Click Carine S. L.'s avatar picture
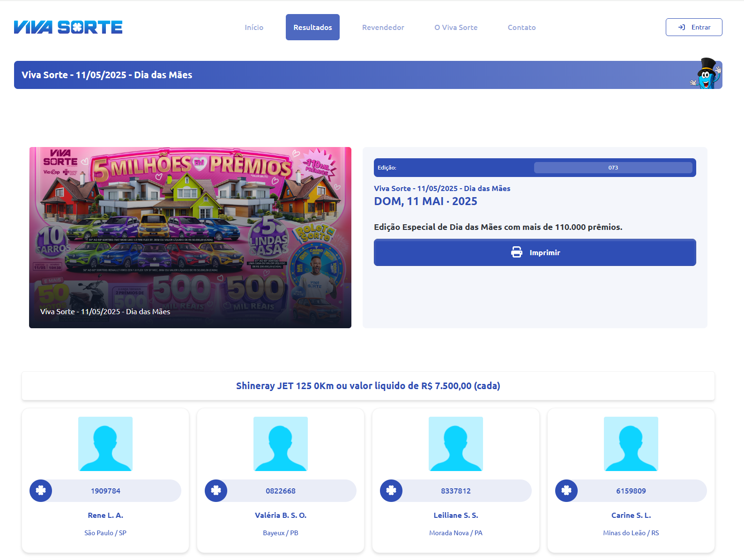The image size is (744, 560). 631,444
